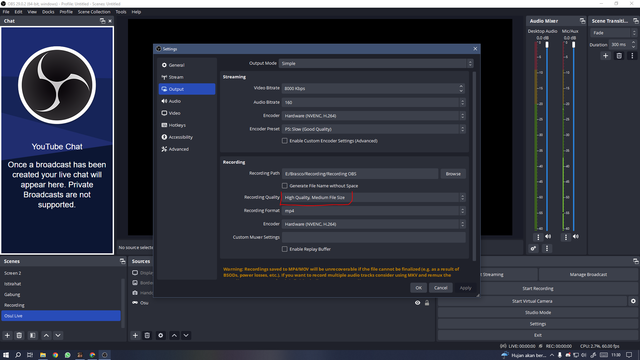The width and height of the screenshot is (640, 360).
Task: Add a new source with plus icon
Action: coord(135,336)
